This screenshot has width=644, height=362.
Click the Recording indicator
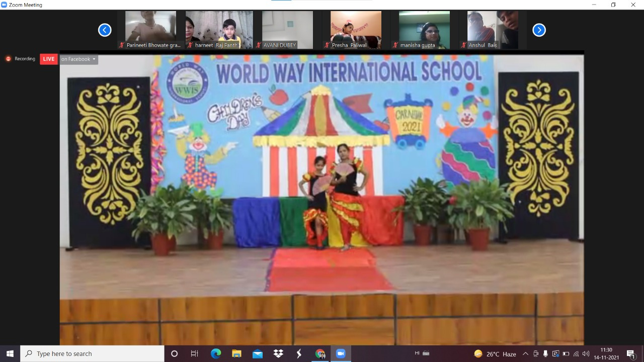click(21, 59)
